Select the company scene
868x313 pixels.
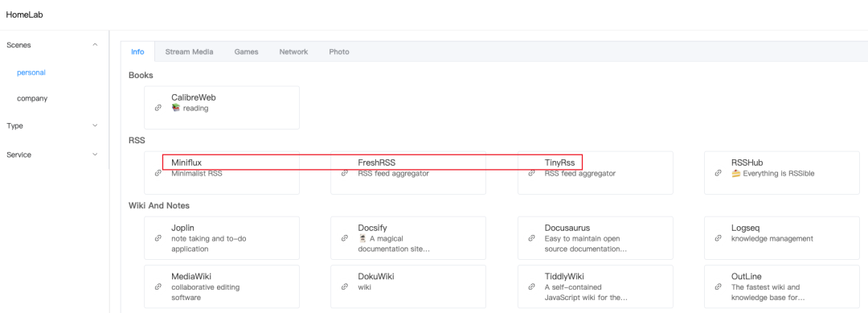(x=32, y=98)
